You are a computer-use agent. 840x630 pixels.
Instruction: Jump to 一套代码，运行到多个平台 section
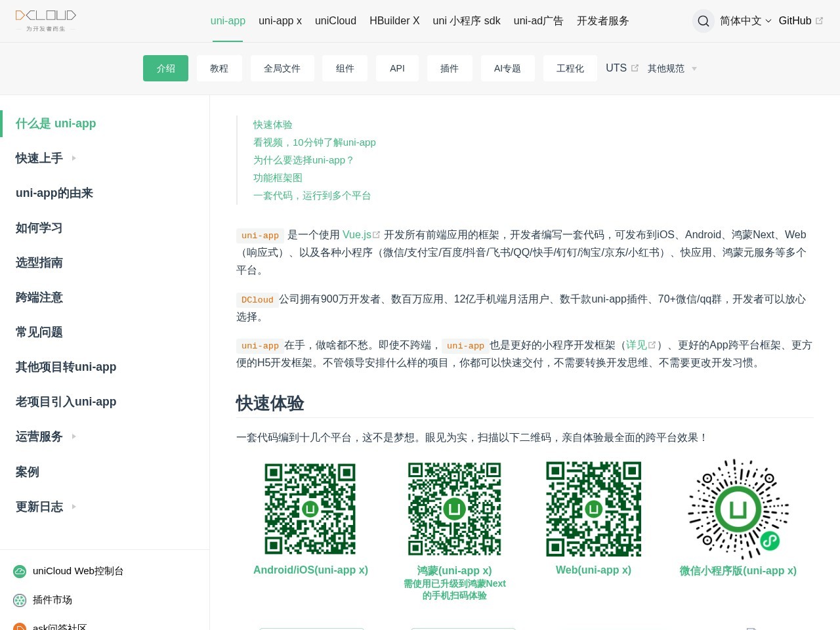pos(312,196)
